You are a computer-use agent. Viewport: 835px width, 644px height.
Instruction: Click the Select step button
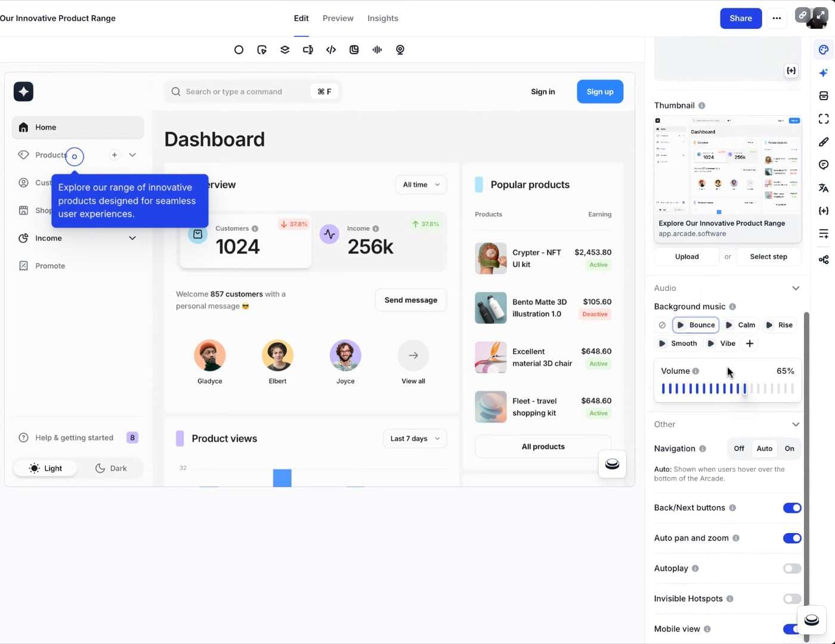click(x=768, y=257)
